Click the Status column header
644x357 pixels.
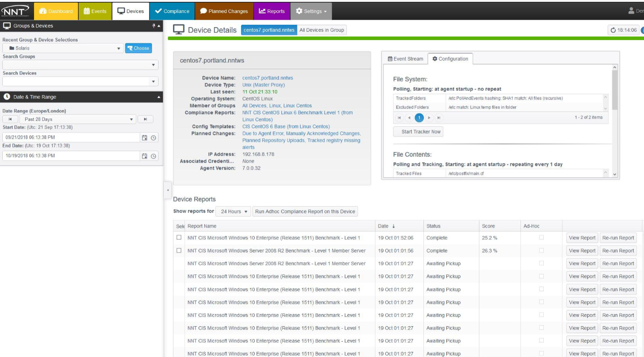[450, 226]
